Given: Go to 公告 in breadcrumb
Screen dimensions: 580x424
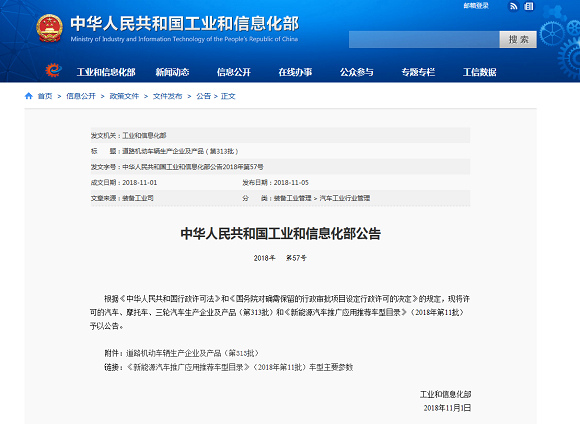Looking at the screenshot, I should (x=203, y=96).
